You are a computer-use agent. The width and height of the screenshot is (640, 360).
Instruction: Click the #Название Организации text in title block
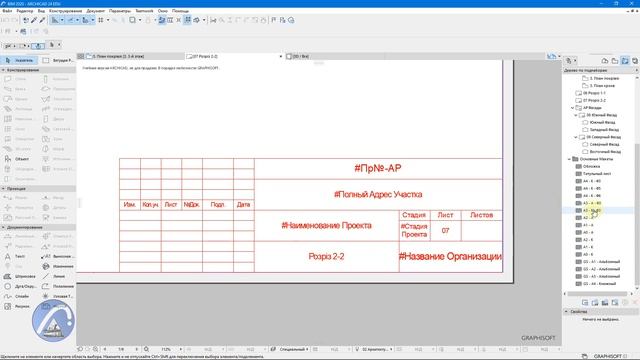click(450, 256)
